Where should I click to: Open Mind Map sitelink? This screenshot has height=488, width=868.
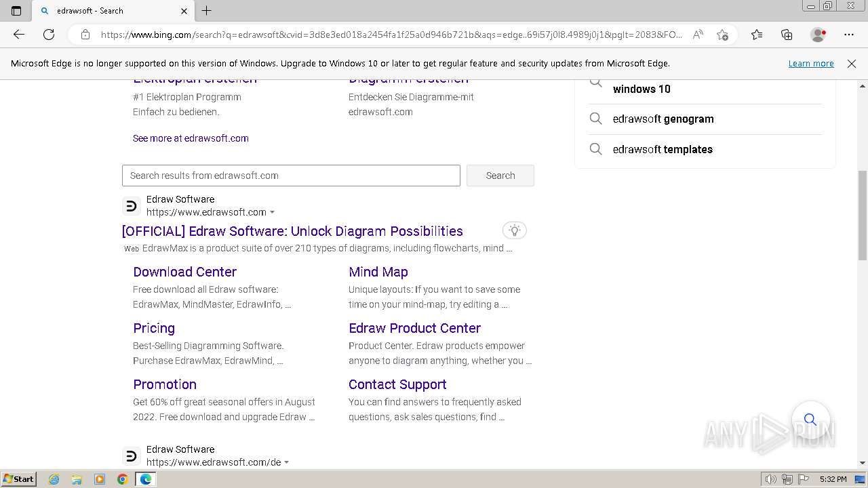pyautogui.click(x=378, y=272)
